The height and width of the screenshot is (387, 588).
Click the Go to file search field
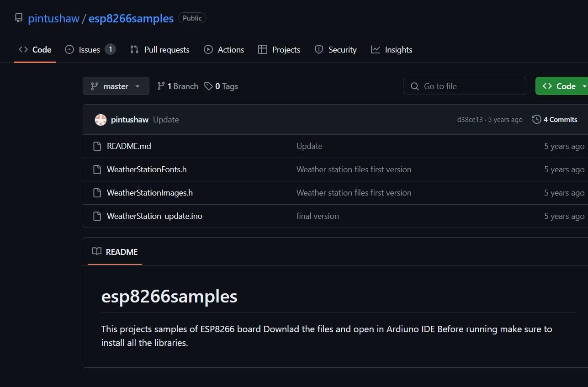click(465, 86)
